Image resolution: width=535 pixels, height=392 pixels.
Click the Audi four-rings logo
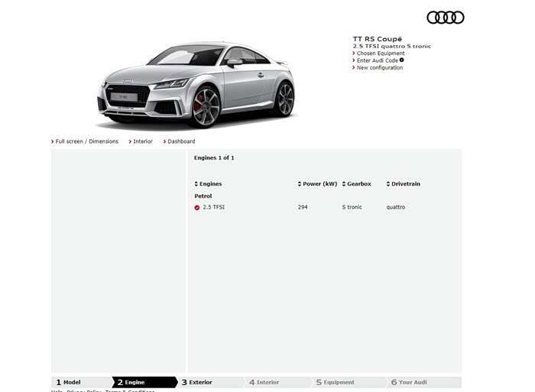click(x=445, y=18)
